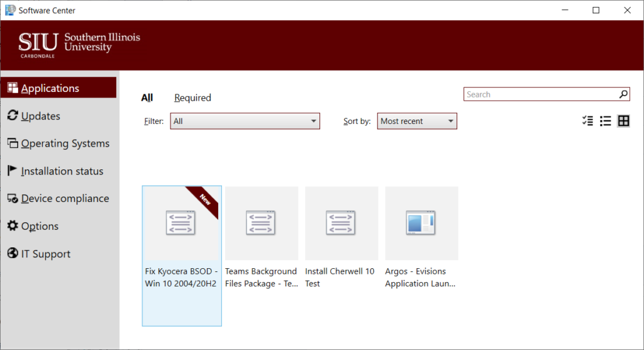Click the Operating Systems icon in sidebar
644x350 pixels.
coord(13,143)
